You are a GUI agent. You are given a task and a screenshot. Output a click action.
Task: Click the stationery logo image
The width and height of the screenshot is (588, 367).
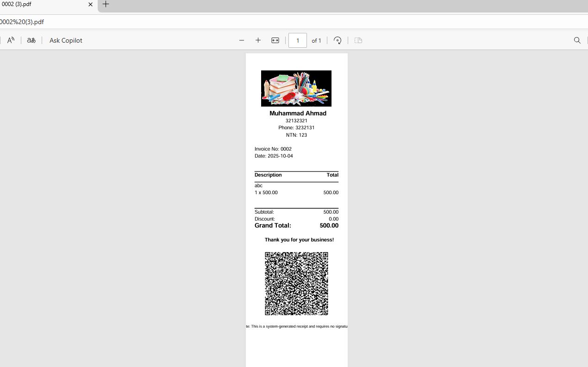click(x=296, y=89)
